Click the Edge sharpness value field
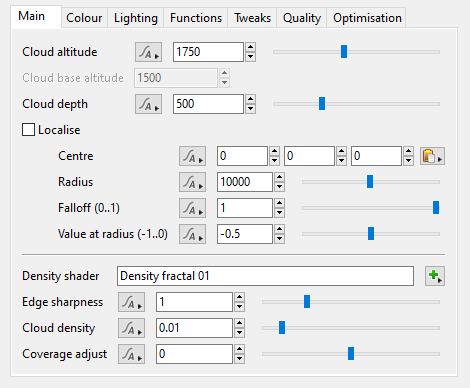This screenshot has height=388, width=470. (x=194, y=302)
